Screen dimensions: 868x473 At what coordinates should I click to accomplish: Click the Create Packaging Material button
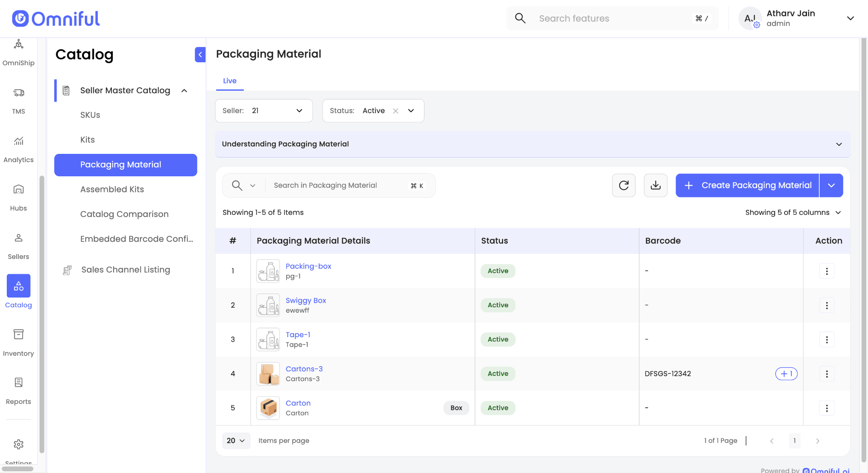pos(748,185)
